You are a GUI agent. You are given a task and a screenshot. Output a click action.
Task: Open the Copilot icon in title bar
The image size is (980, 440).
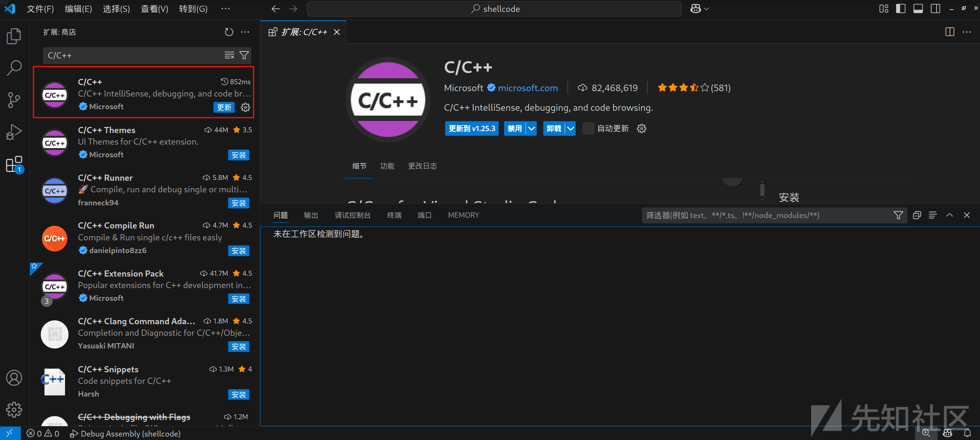point(696,9)
